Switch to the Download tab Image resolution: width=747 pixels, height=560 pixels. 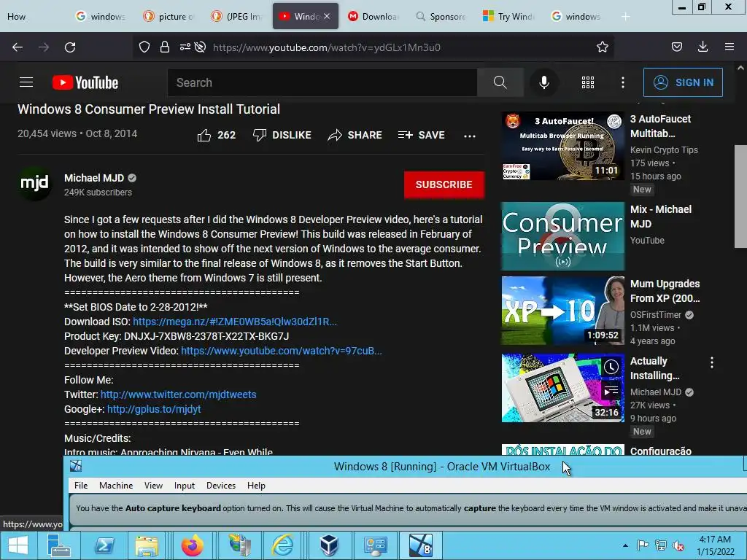coord(373,16)
